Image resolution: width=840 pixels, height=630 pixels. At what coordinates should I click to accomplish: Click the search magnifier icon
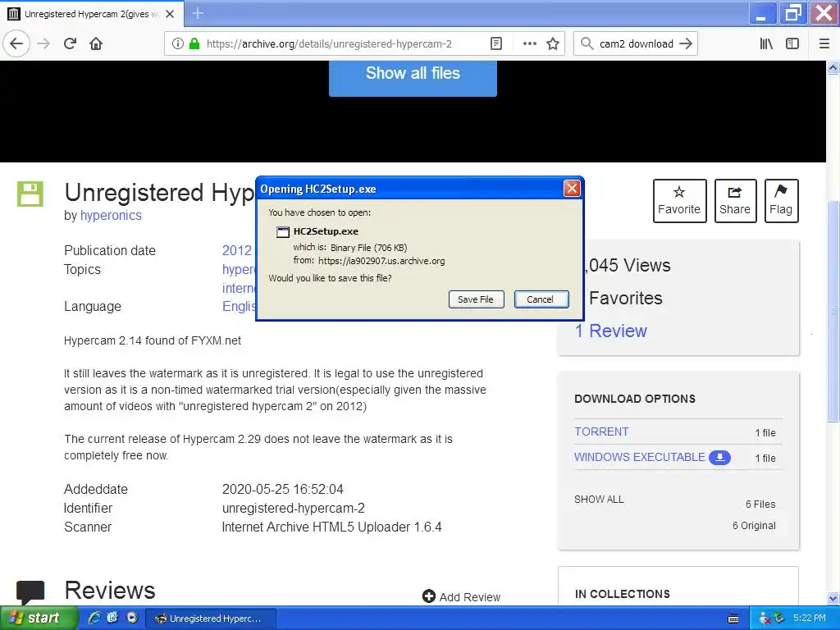[587, 44]
